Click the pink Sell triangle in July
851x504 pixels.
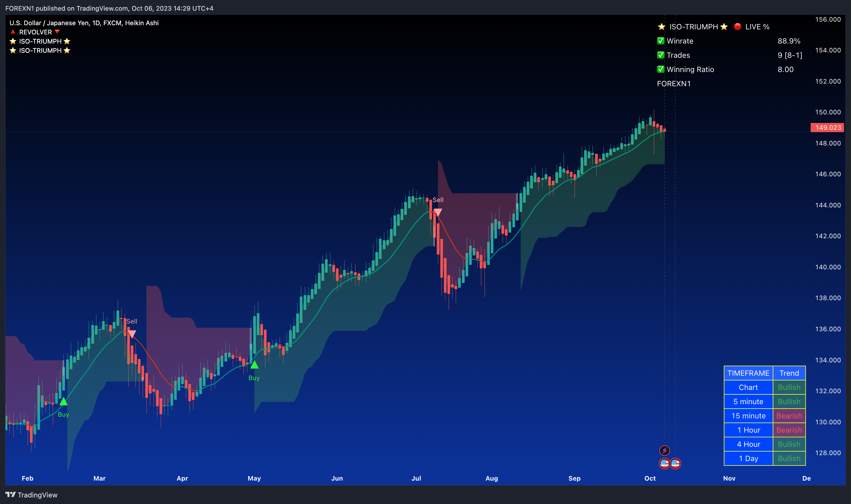438,213
